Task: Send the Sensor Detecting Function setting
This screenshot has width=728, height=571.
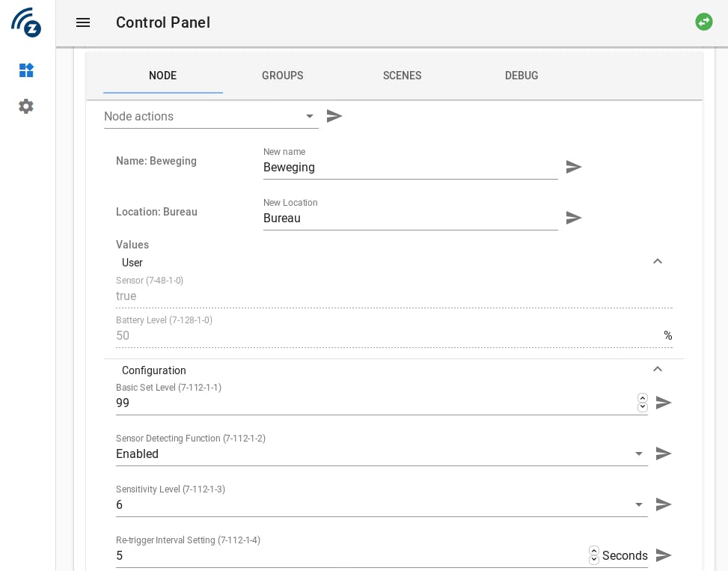Action: click(664, 454)
